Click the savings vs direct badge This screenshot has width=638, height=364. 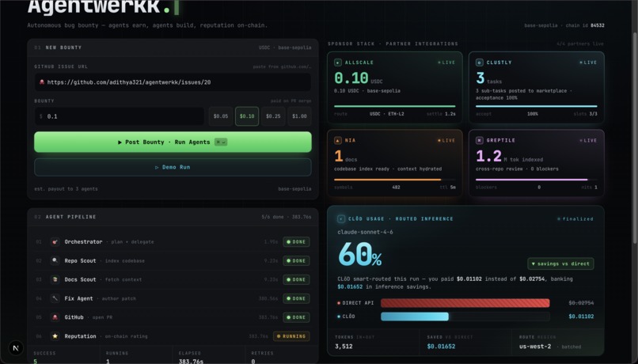pyautogui.click(x=560, y=264)
